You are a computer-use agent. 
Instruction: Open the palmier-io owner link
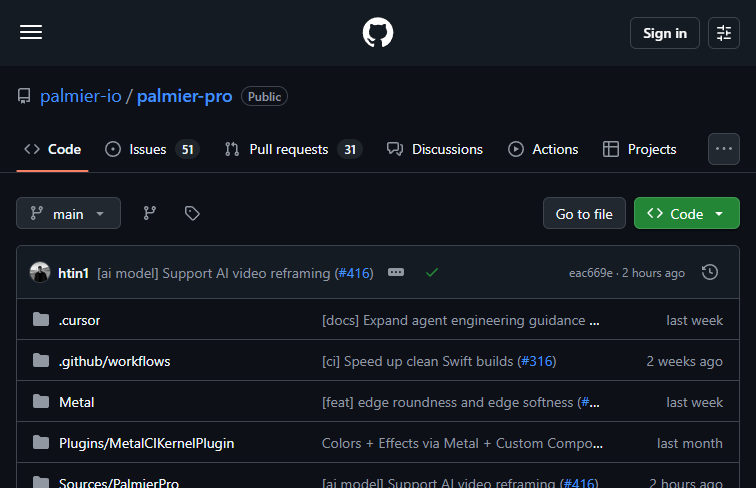point(81,96)
